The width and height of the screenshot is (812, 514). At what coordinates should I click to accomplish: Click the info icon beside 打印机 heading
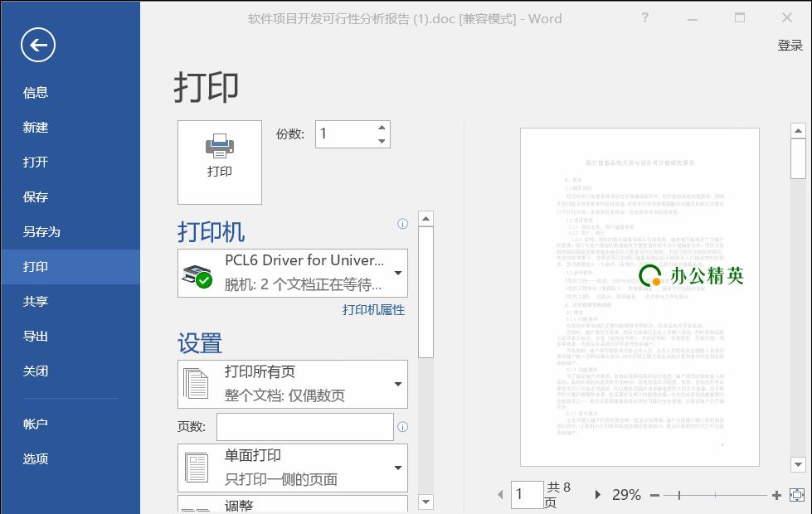402,224
